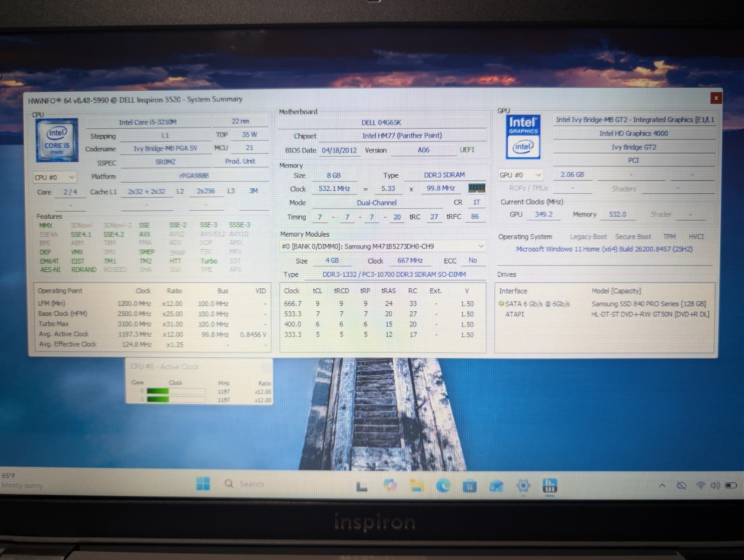Click the DELL 04G65K motherboard name
This screenshot has width=744, height=560.
click(x=381, y=122)
